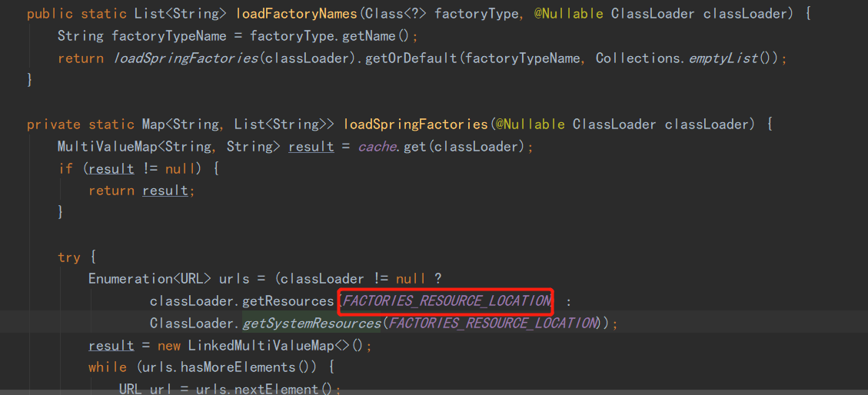Click the highlighted getSystemResources call
This screenshot has width=868, height=395.
pyautogui.click(x=311, y=323)
